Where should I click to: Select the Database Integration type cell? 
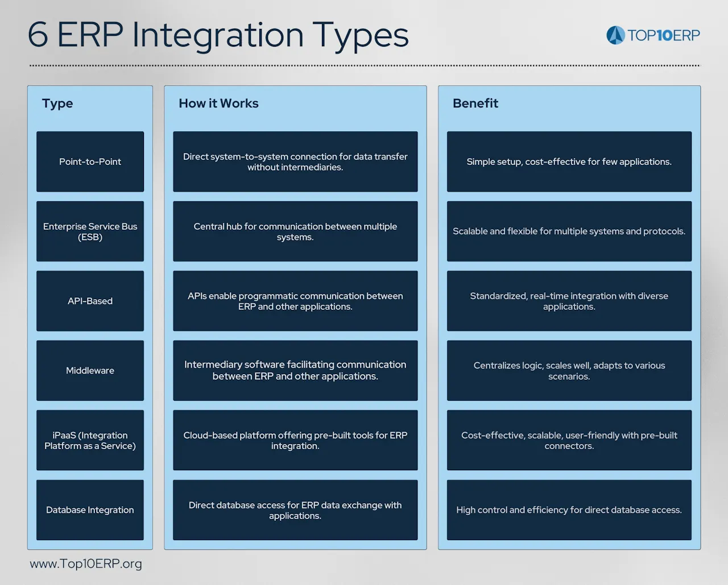point(90,509)
